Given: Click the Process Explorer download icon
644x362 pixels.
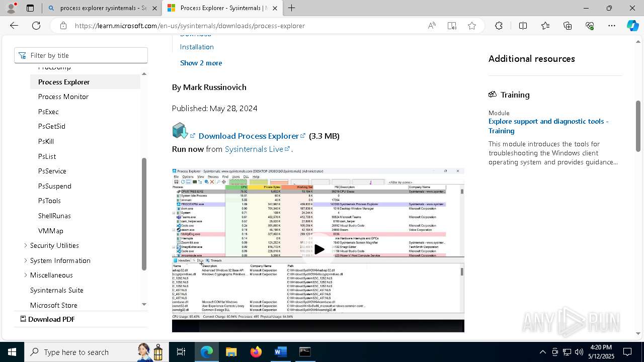Looking at the screenshot, I should click(x=180, y=131).
